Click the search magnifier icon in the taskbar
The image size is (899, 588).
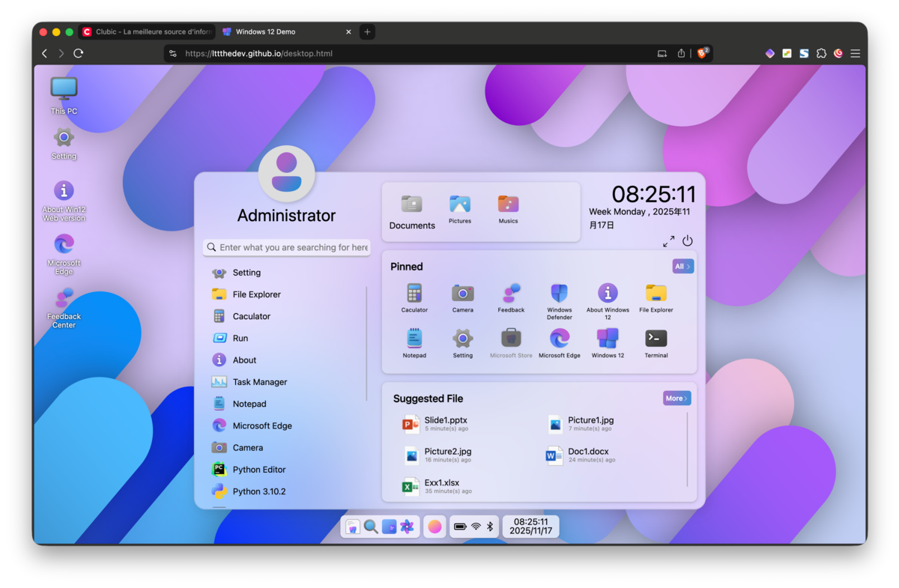(x=372, y=527)
